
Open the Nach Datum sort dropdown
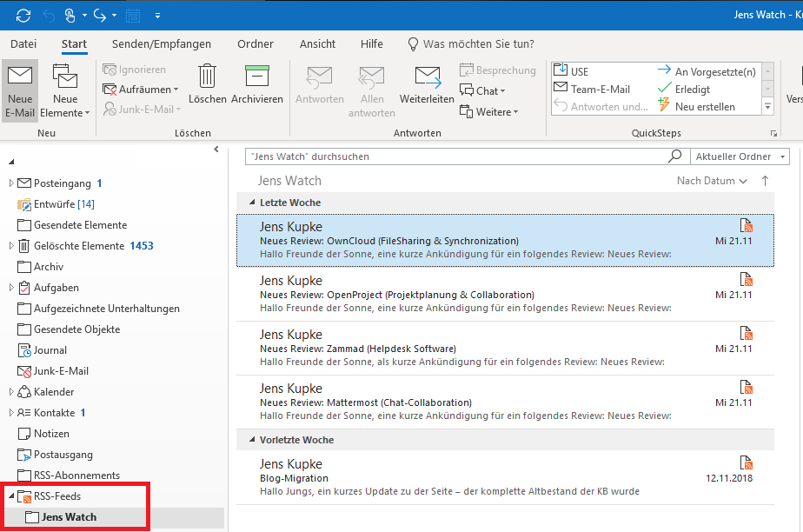[712, 181]
